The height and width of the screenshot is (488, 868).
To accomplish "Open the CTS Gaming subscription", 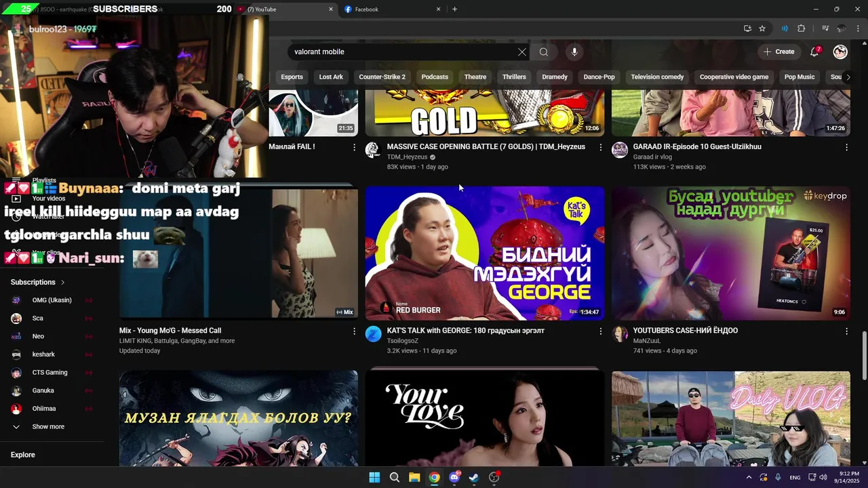I will click(52, 373).
